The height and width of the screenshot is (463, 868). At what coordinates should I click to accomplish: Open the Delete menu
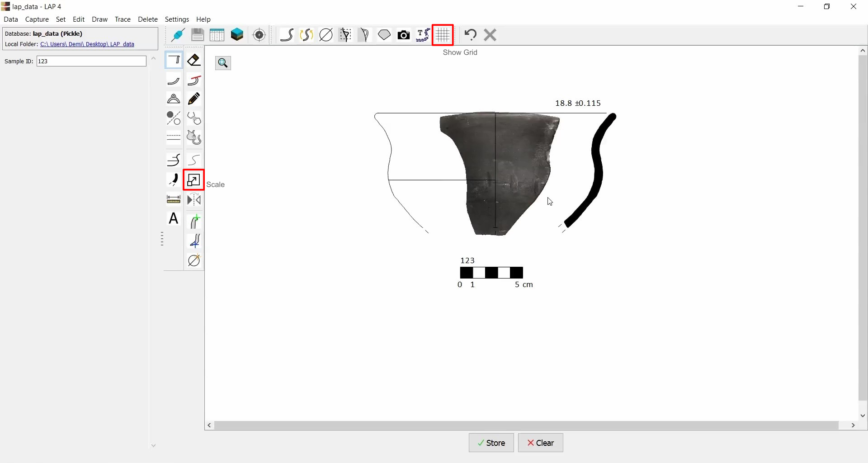click(x=148, y=19)
